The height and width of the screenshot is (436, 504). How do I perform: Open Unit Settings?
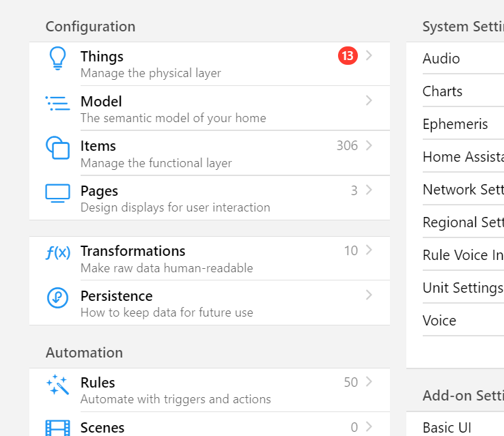[462, 288]
